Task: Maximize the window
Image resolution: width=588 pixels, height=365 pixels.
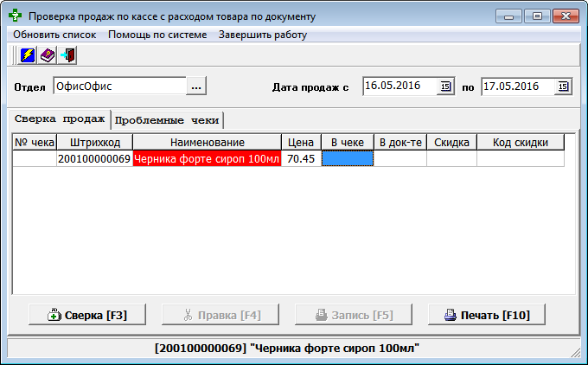Action: (537, 16)
